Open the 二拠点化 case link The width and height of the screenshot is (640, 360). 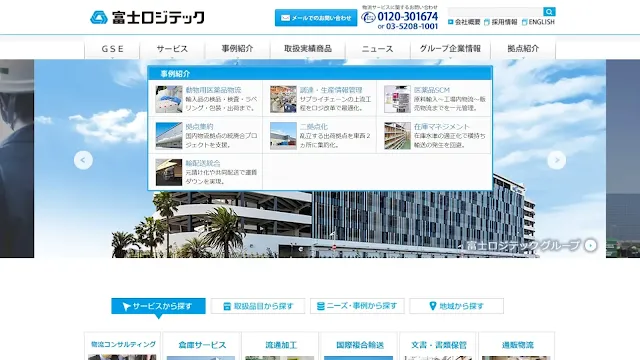(x=314, y=127)
